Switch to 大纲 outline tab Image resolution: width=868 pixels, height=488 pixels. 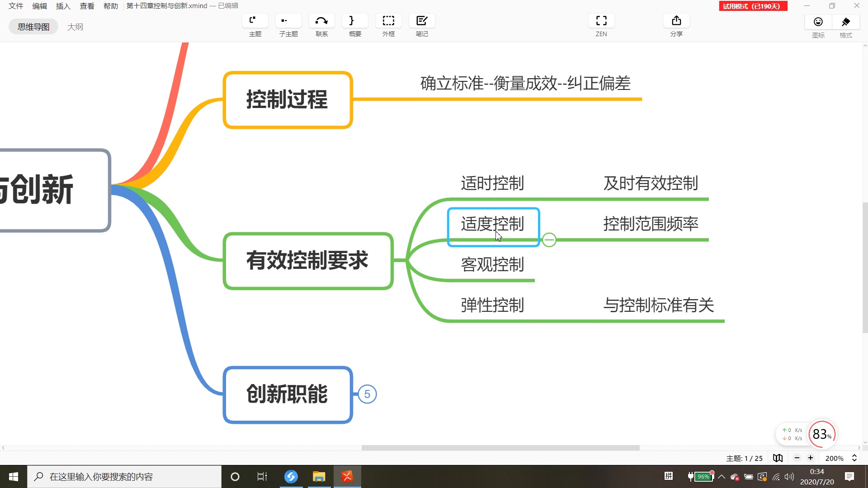[75, 27]
